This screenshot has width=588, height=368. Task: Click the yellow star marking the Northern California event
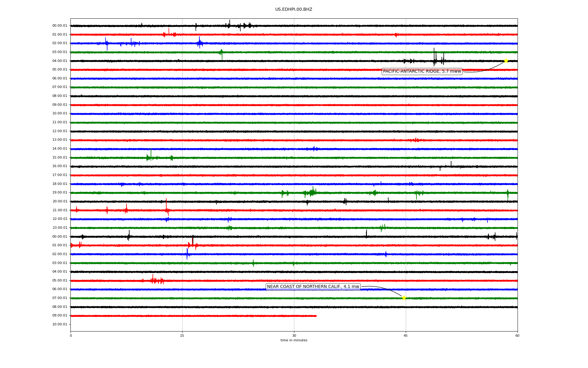(404, 298)
